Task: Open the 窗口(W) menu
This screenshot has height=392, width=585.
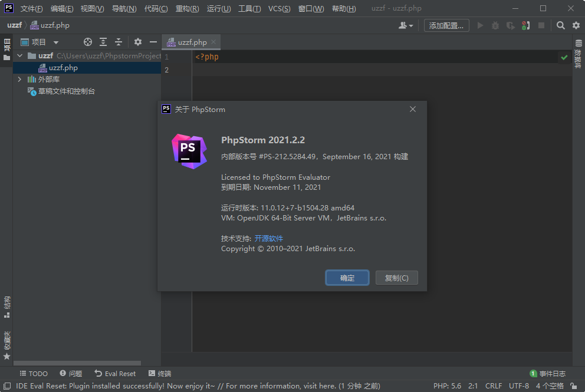Action: [311, 9]
